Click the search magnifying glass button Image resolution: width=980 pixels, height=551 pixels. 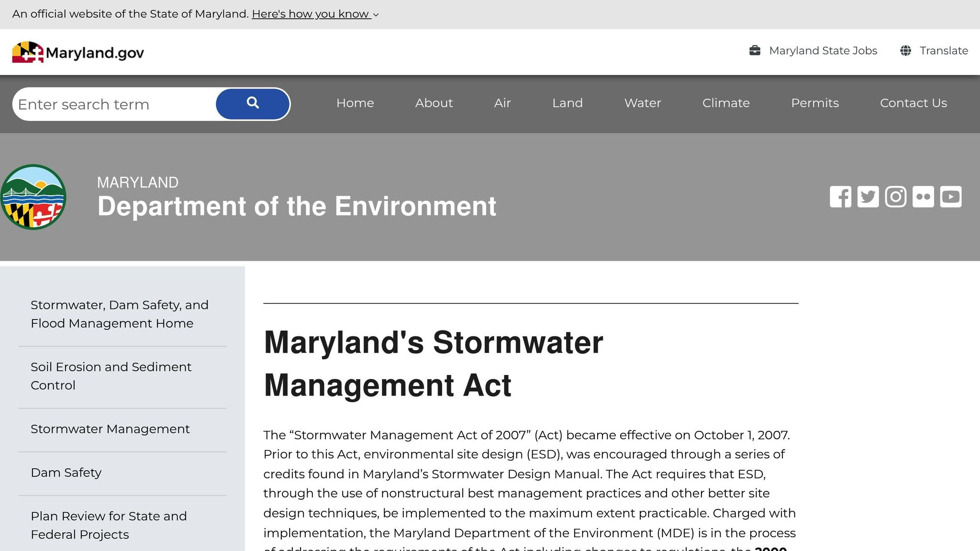point(253,103)
